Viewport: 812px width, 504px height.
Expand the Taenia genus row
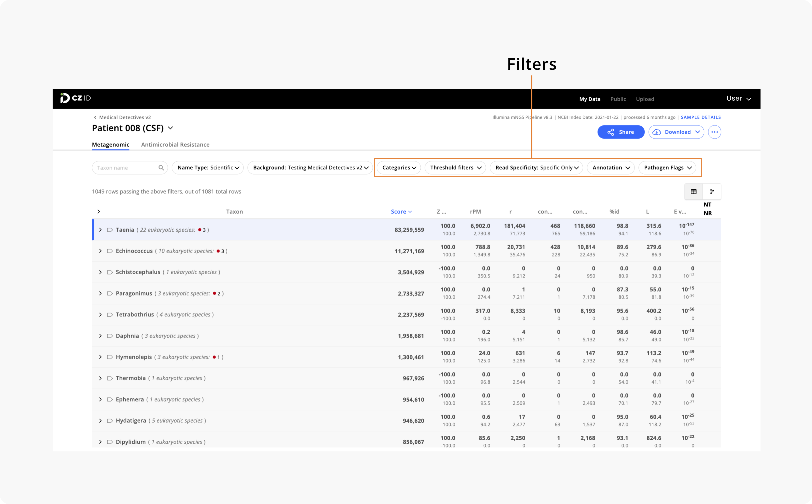(x=100, y=230)
